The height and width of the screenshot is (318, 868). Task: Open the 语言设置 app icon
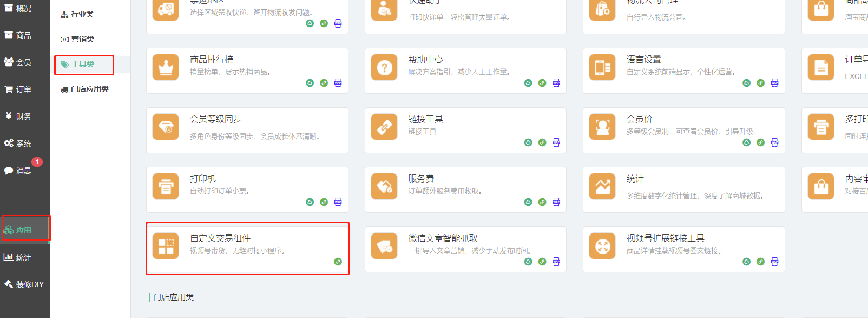[602, 68]
